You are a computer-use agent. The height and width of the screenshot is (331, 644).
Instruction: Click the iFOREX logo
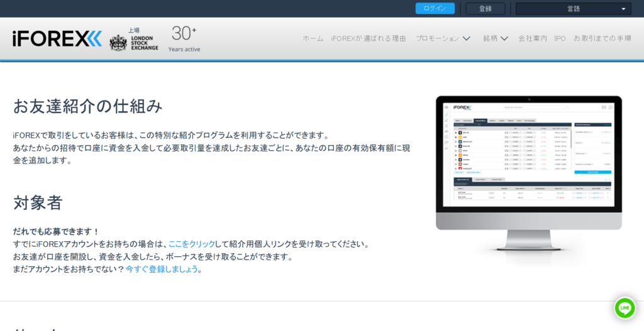(x=57, y=39)
